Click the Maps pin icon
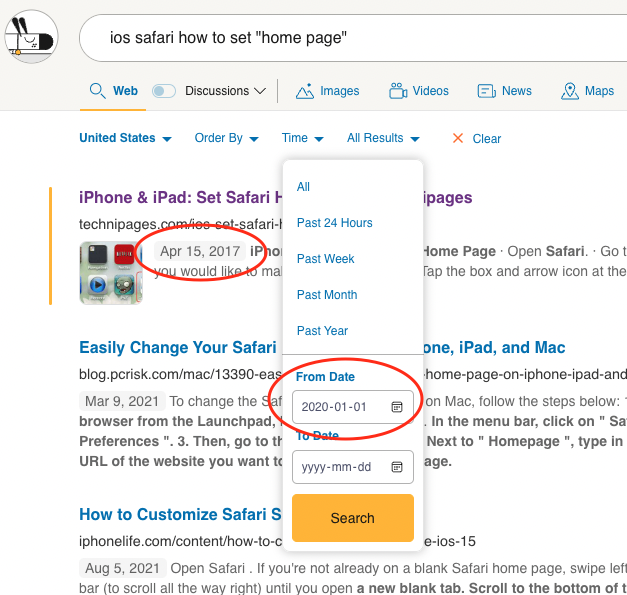The image size is (627, 595). pos(570,91)
